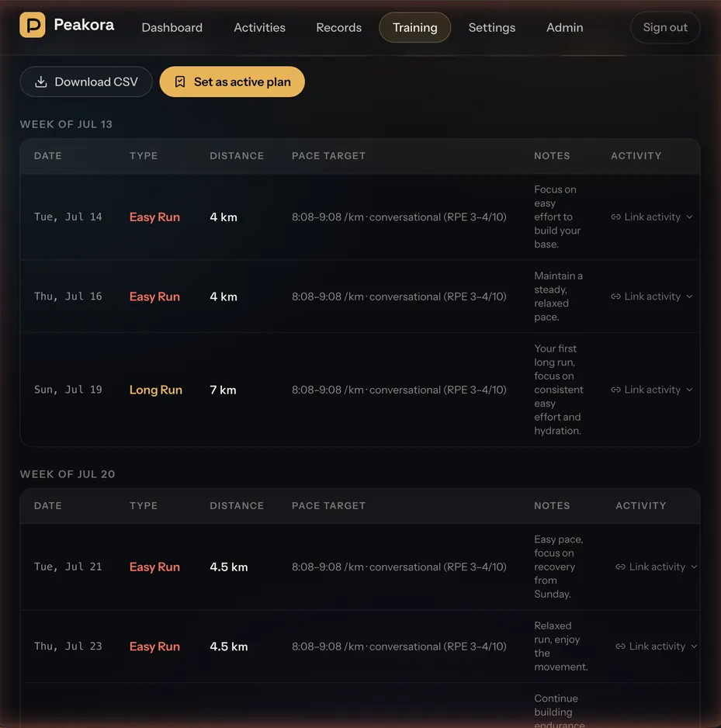Select the Long Run type on Jul 19
Viewport: 721px width, 728px height.
pyautogui.click(x=155, y=390)
